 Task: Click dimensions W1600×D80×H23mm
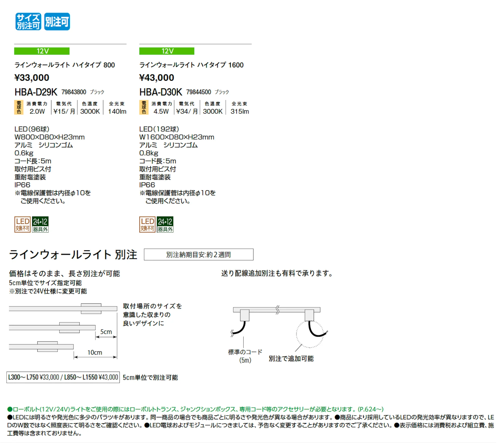tap(177, 137)
